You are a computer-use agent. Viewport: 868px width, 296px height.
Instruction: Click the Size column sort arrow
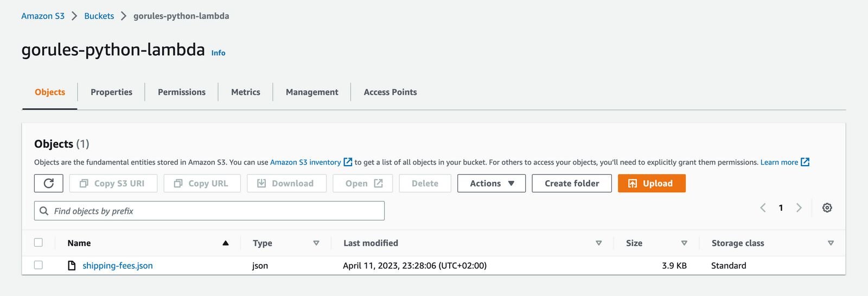point(684,243)
